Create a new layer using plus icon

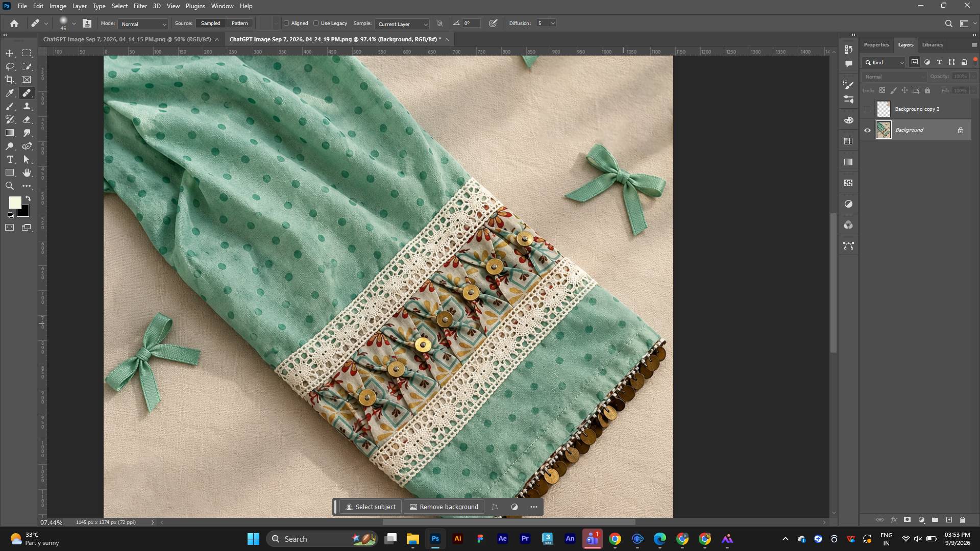(949, 520)
